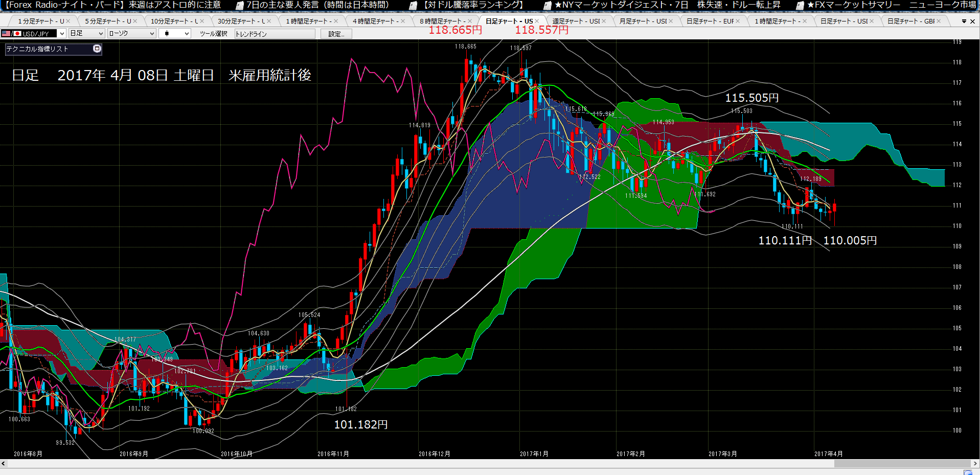The height and width of the screenshot is (475, 980).
Task: Maximize the テクニカル指標リスト panel via its icon
Action: (97, 49)
